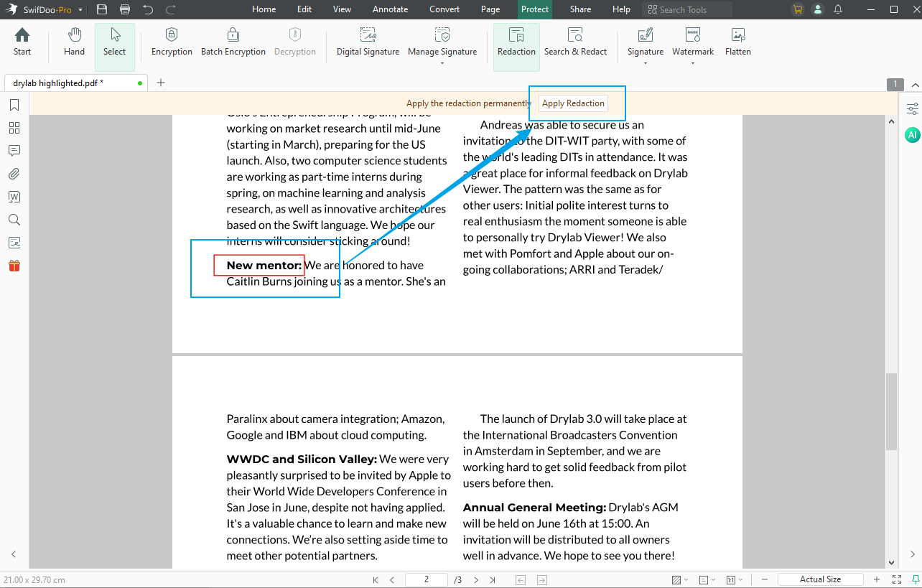Viewport: 922px width, 588px height.
Task: Select the Digital Signature tool
Action: point(368,42)
